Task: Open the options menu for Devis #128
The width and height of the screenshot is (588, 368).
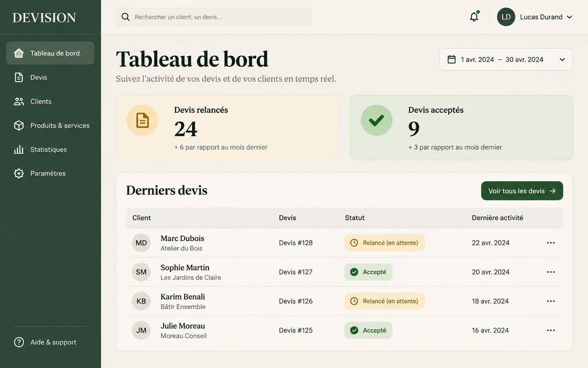Action: pyautogui.click(x=551, y=243)
